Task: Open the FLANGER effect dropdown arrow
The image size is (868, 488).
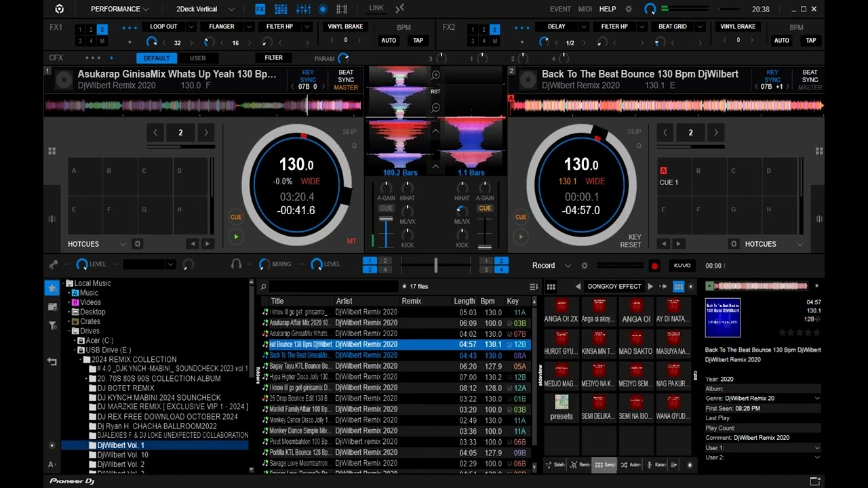Action: coord(249,26)
